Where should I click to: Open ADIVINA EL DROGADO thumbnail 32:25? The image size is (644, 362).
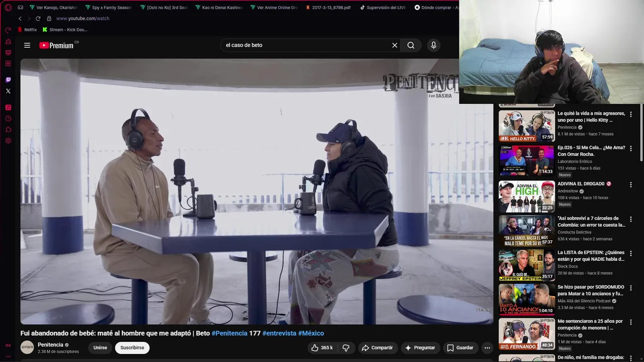(527, 197)
